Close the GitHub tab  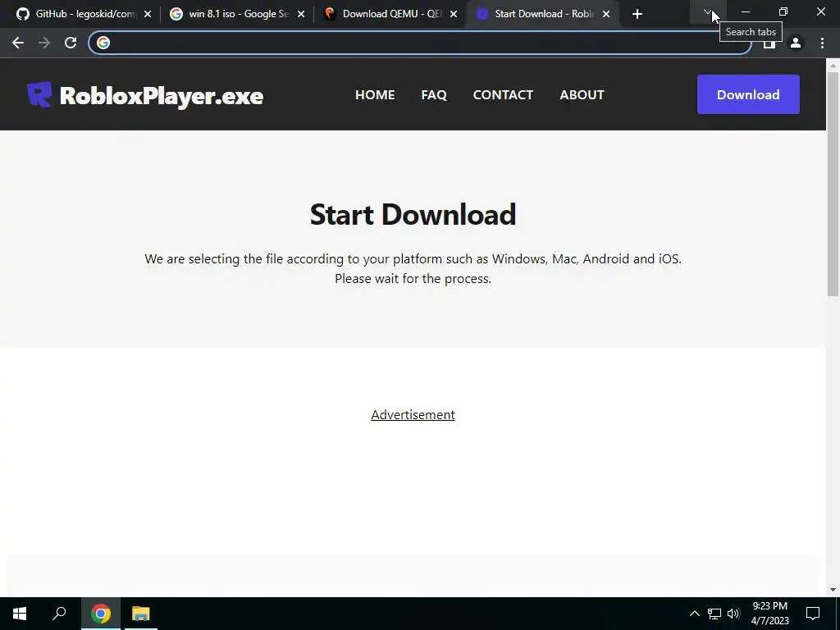pos(148,14)
